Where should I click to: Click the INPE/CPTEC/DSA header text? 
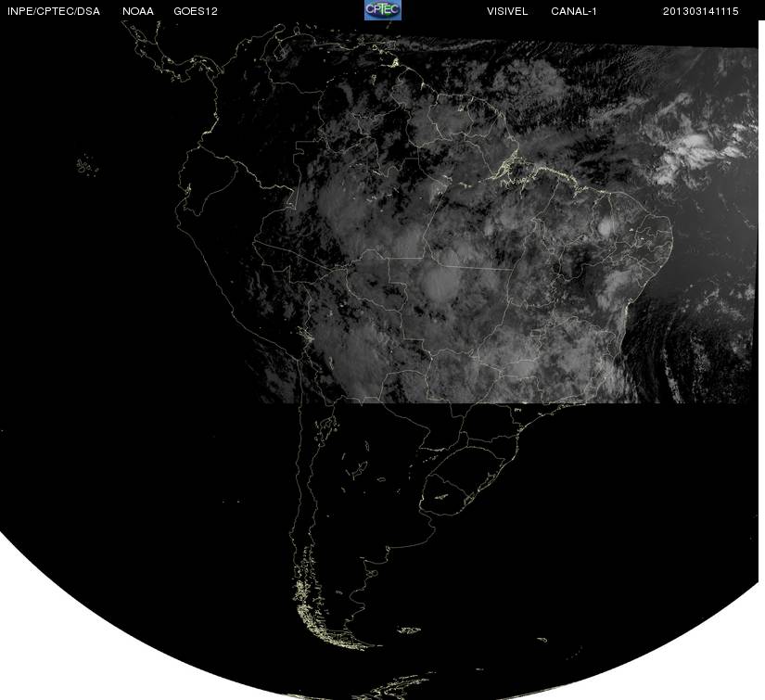(54, 11)
